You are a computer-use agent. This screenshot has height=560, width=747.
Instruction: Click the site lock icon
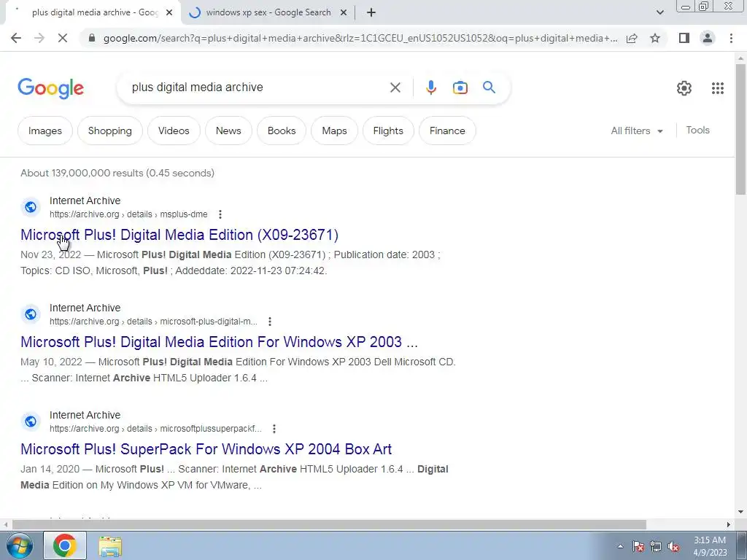pos(92,38)
